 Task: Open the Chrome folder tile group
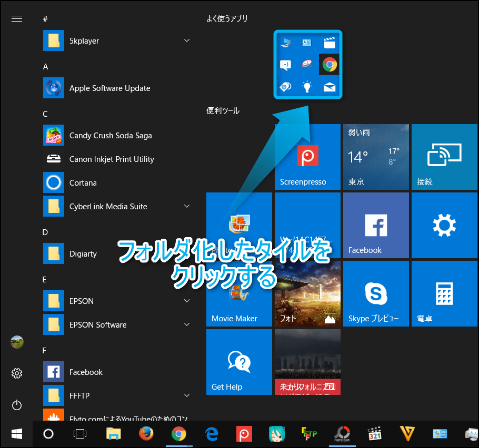pyautogui.click(x=308, y=65)
